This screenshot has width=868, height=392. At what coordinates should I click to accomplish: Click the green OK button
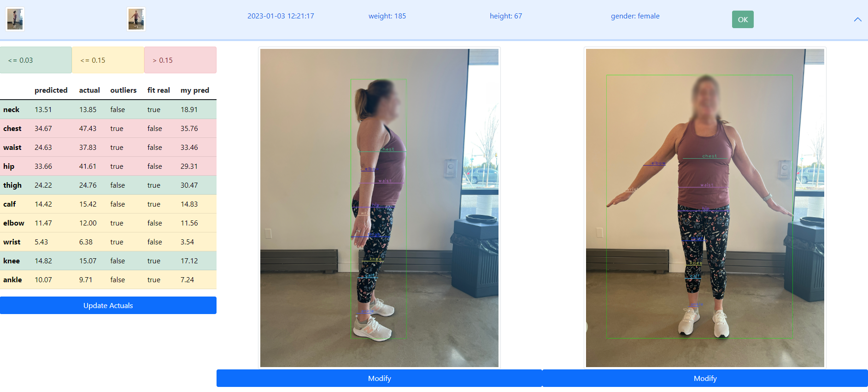(743, 19)
